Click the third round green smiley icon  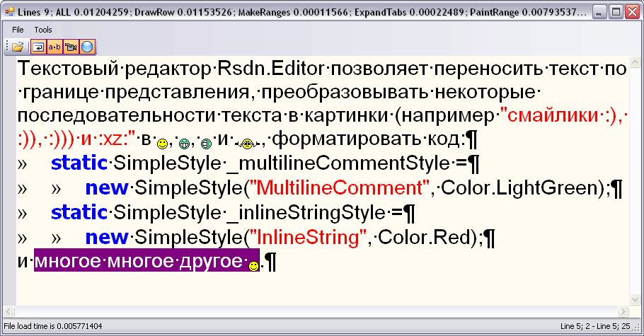click(x=207, y=144)
